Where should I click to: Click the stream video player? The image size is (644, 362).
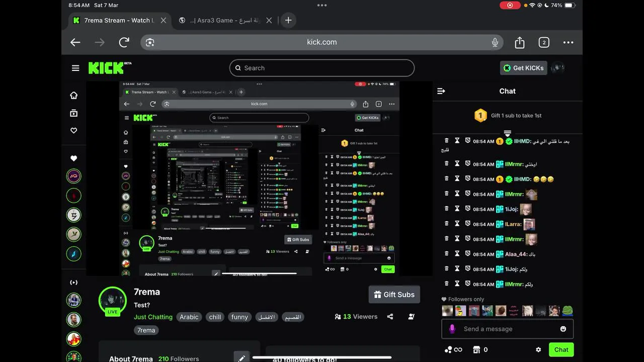pyautogui.click(x=259, y=178)
